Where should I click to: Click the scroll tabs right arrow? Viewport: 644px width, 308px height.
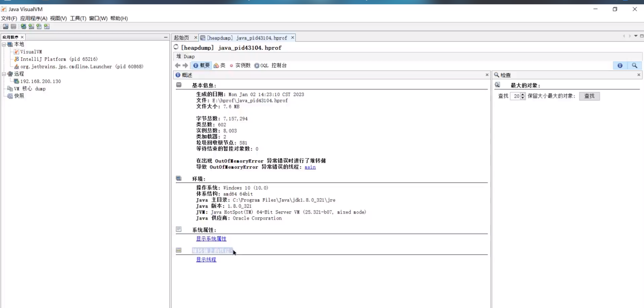[x=630, y=36]
